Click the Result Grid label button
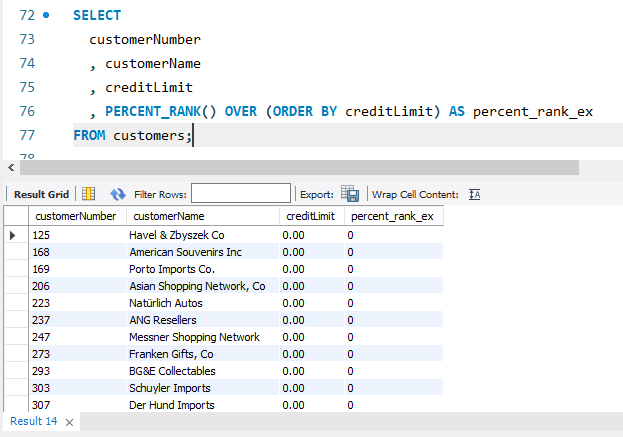This screenshot has width=623, height=437. (41, 194)
